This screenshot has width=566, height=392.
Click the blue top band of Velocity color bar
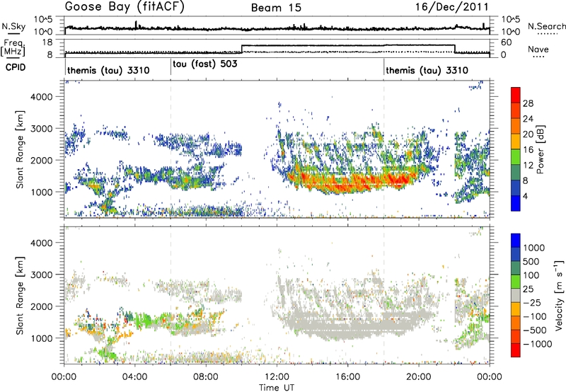point(516,241)
